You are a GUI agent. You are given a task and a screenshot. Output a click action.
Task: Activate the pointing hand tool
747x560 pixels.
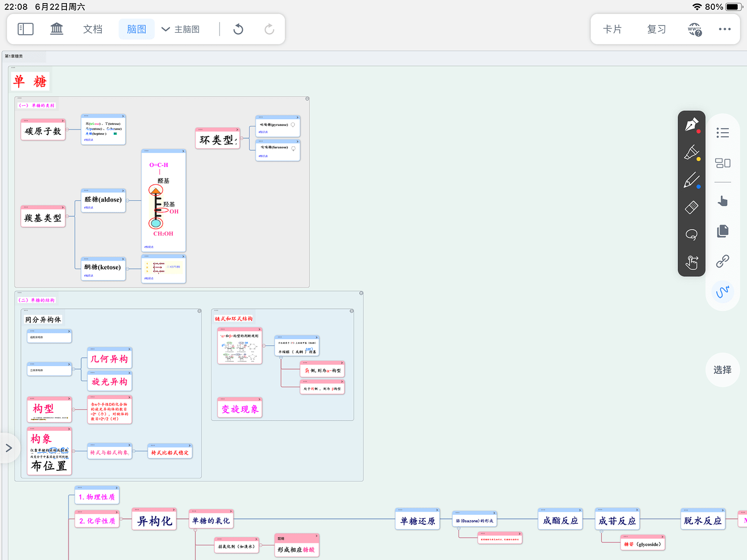pyautogui.click(x=723, y=201)
